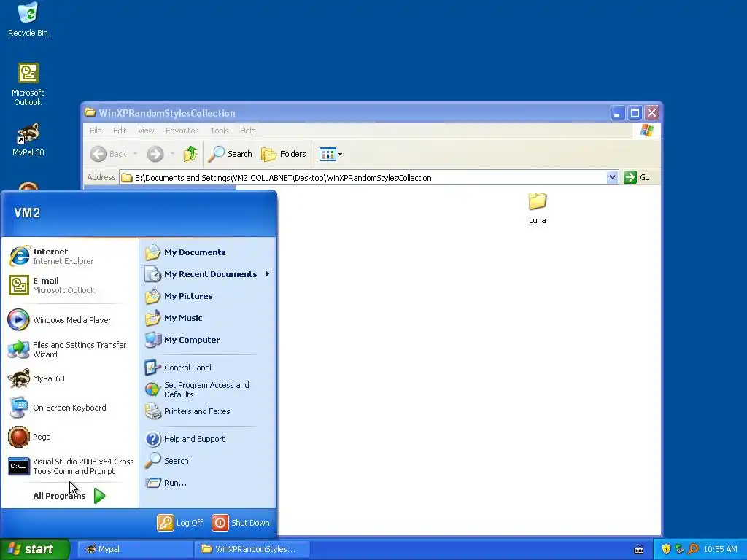Click the Back toolbar button
Viewport: 747px width, 560px height.
coord(109,154)
